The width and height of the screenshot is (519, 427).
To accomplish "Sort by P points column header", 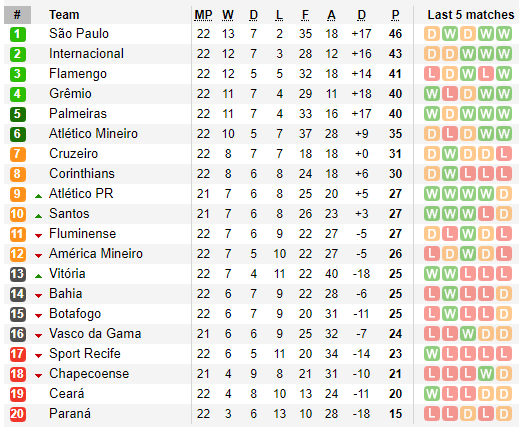I will [395, 15].
